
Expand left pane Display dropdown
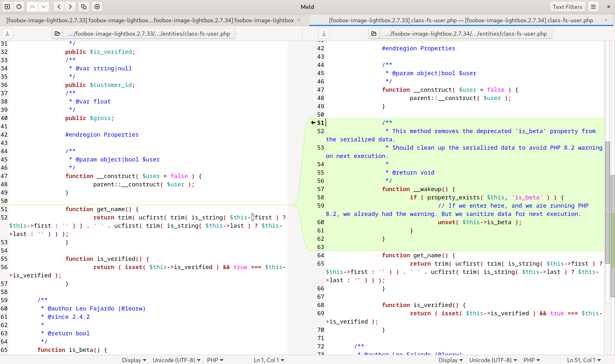click(134, 360)
